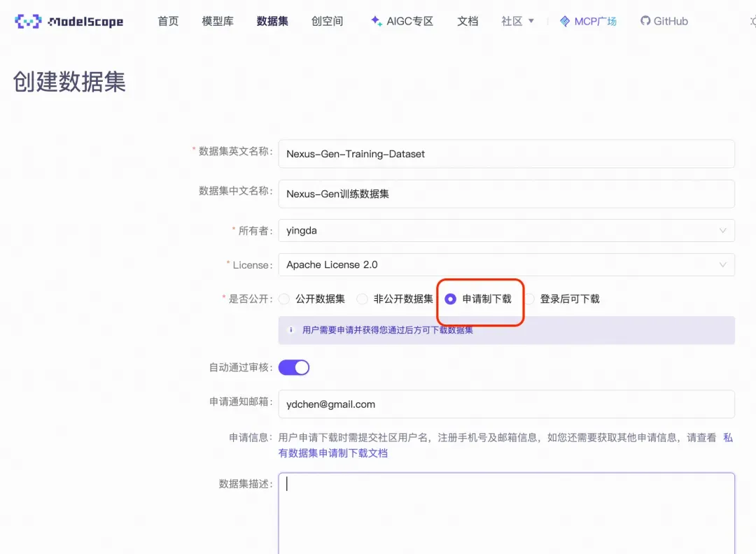
Task: Click the 申请通知邮箱 email field
Action: pos(506,404)
